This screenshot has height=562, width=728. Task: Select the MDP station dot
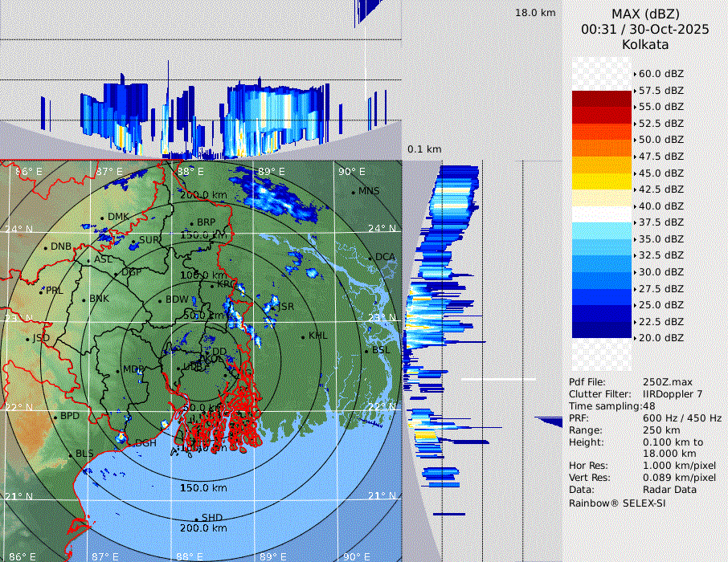pyautogui.click(x=117, y=370)
